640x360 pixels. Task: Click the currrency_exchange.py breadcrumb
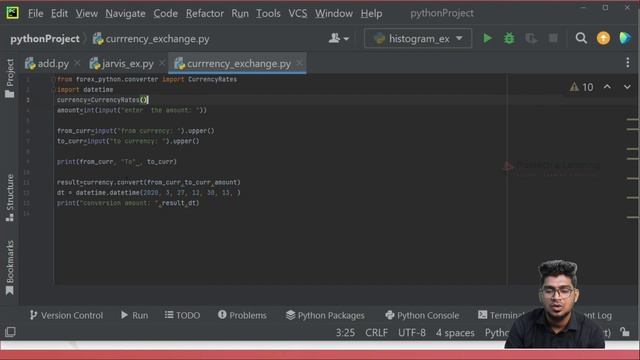[x=151, y=39]
